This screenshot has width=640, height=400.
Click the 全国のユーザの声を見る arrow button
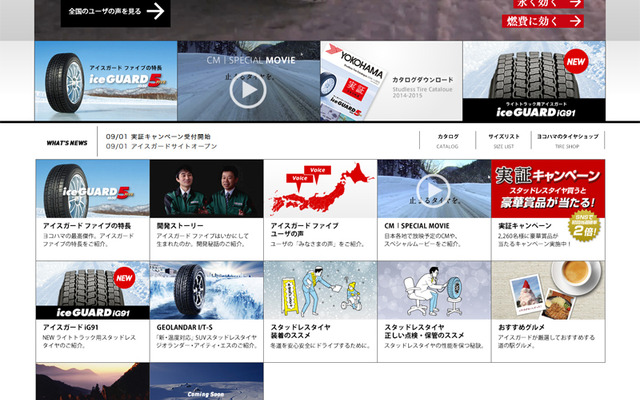(x=116, y=12)
